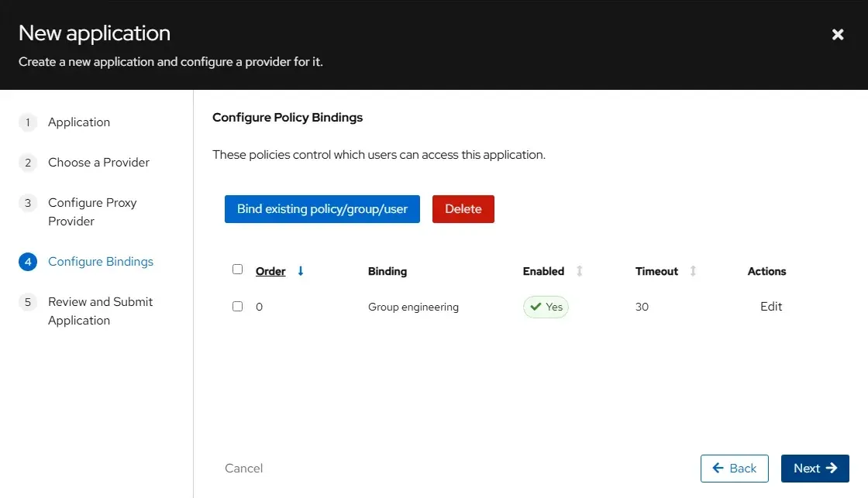Image resolution: width=868 pixels, height=498 pixels.
Task: Jump to Review and Submit Application step
Action: [x=100, y=311]
